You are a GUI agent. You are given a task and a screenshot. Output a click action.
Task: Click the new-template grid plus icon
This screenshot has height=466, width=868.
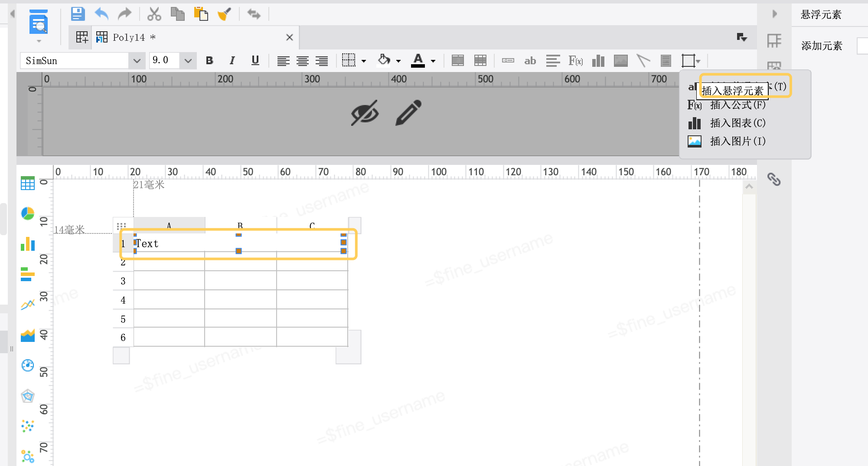[82, 37]
